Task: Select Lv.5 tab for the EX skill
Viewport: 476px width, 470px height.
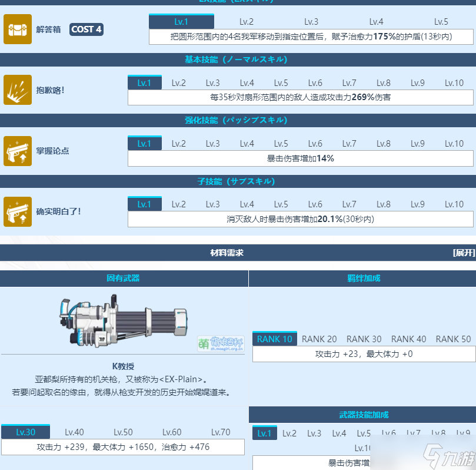Action: (x=441, y=22)
